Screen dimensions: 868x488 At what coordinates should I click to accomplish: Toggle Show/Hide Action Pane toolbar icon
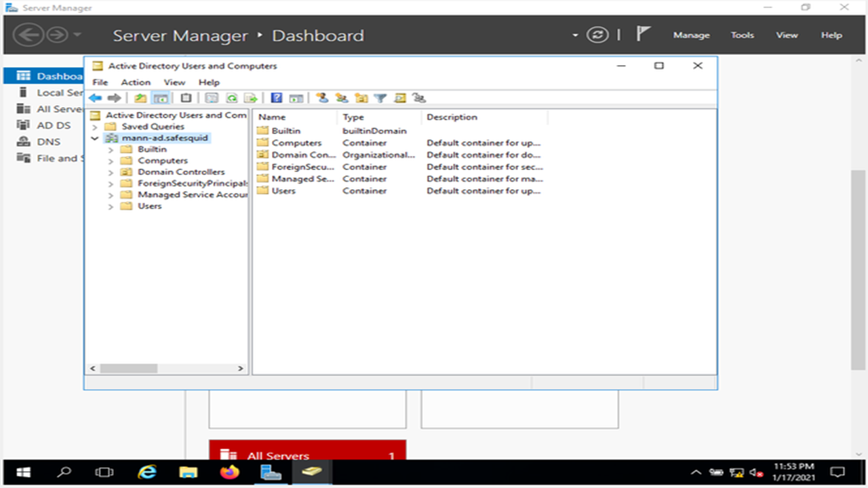pos(296,98)
